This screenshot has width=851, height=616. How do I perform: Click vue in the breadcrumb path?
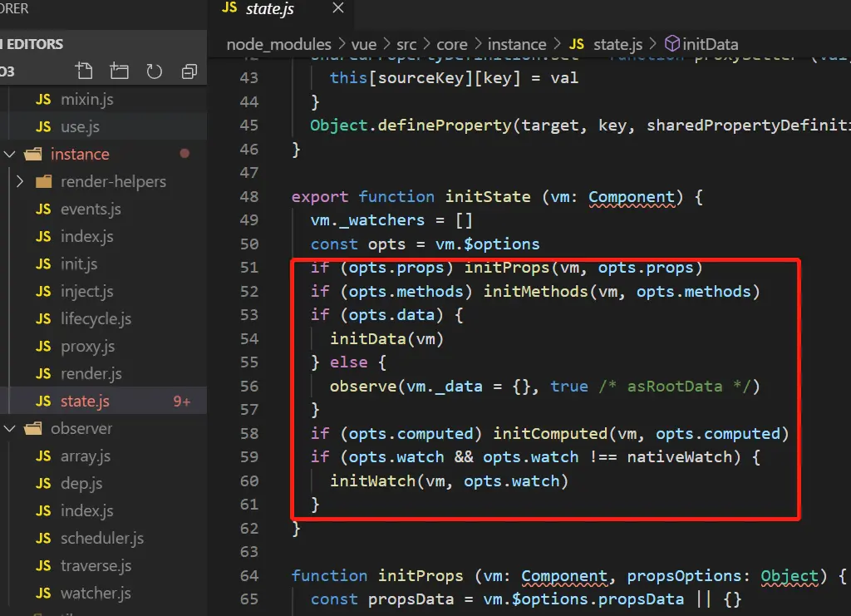click(x=363, y=45)
